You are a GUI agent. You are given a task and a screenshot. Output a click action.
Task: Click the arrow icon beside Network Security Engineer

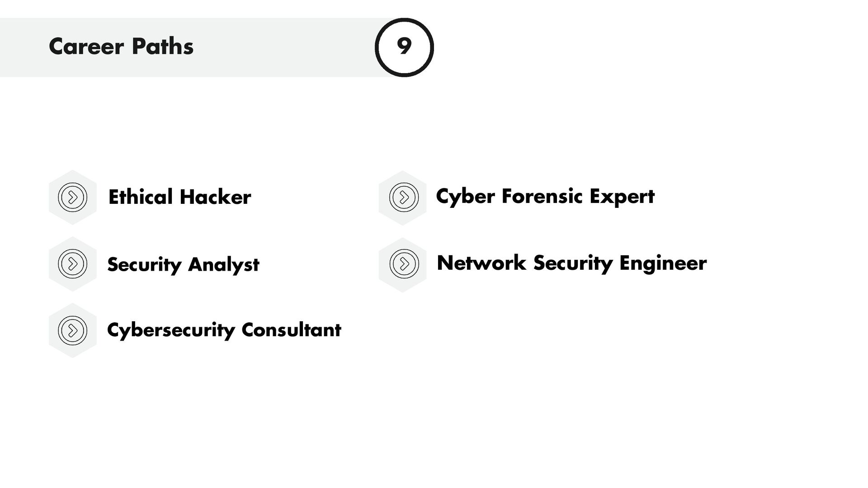point(403,264)
